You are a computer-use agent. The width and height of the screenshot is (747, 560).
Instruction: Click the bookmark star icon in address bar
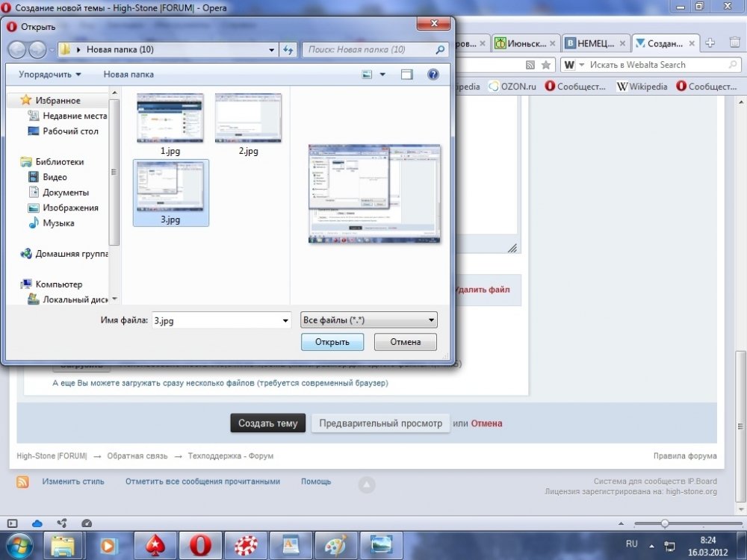coord(546,65)
